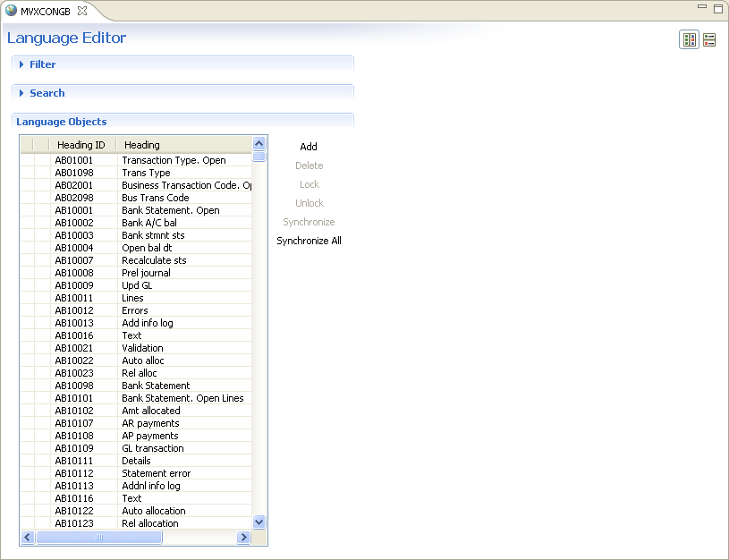The height and width of the screenshot is (560, 729).
Task: Switch to the horizontal (side-by-side) layout
Action: pyautogui.click(x=689, y=40)
